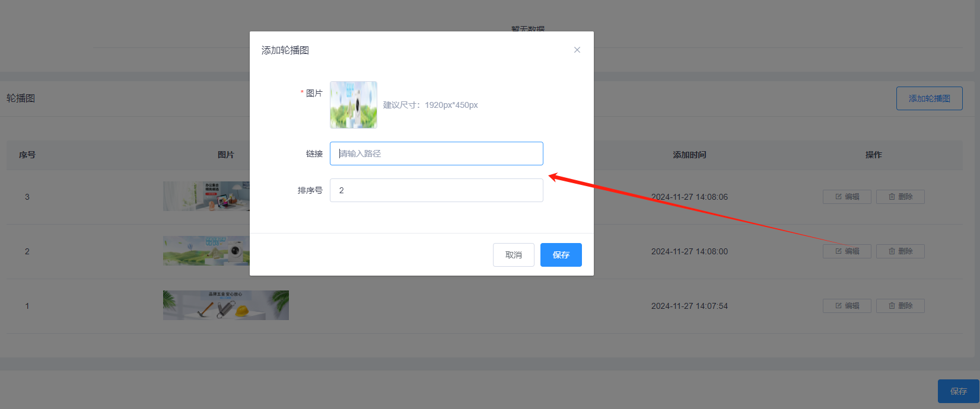Screen dimensions: 980x409
Task: Click the 添加时间 column header
Action: pos(689,155)
